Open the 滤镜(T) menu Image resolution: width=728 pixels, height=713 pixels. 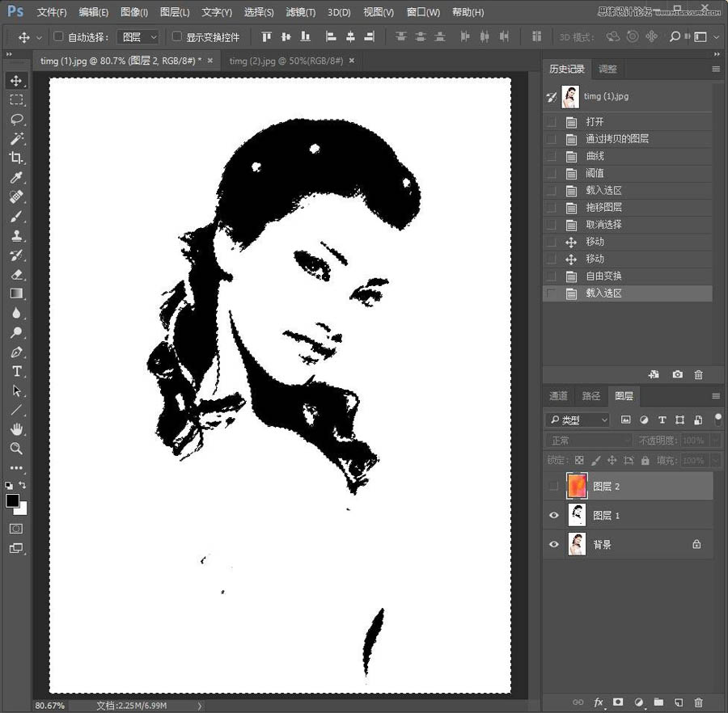pos(301,12)
